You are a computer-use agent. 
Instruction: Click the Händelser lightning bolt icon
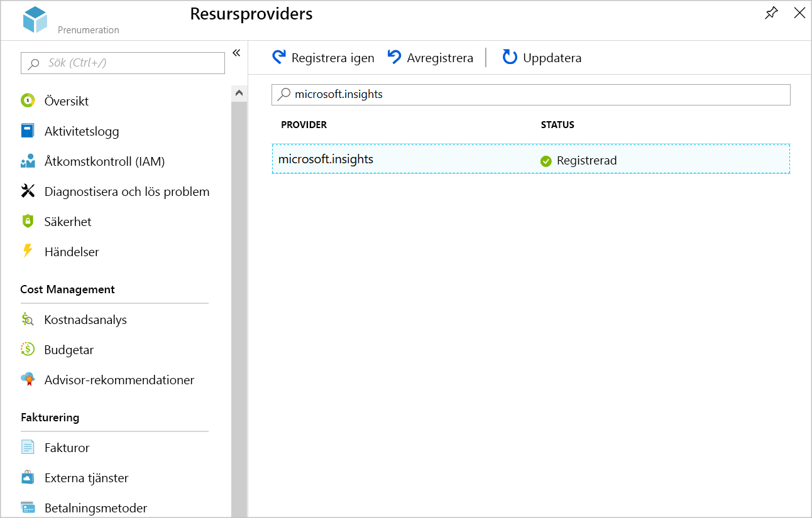click(28, 251)
